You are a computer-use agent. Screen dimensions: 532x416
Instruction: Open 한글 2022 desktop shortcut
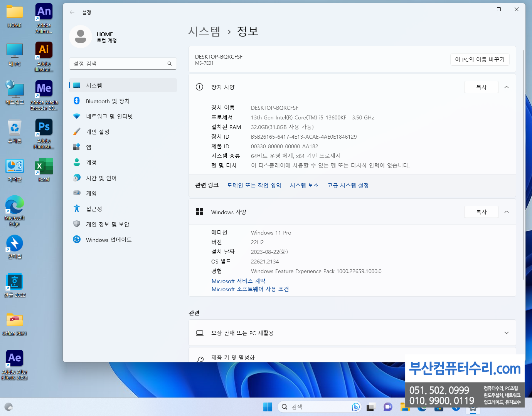[x=15, y=285]
